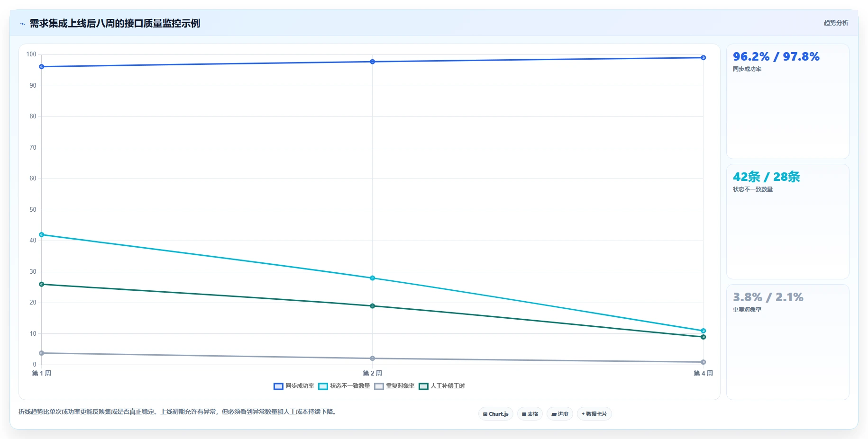Screen dimensions: 868x439
Task: Click the trend icon beside the header title
Action: [22, 24]
